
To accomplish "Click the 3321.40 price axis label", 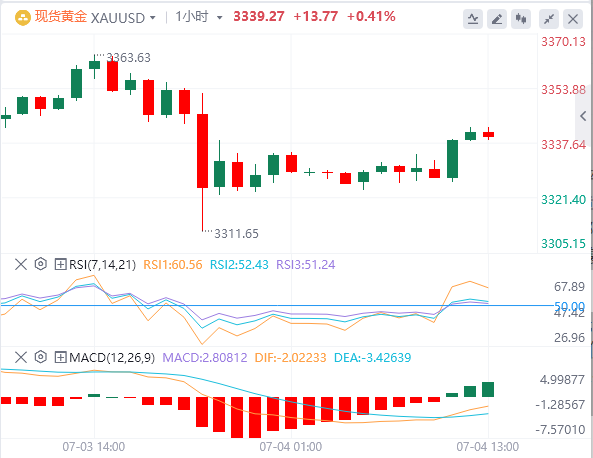I will coord(563,199).
